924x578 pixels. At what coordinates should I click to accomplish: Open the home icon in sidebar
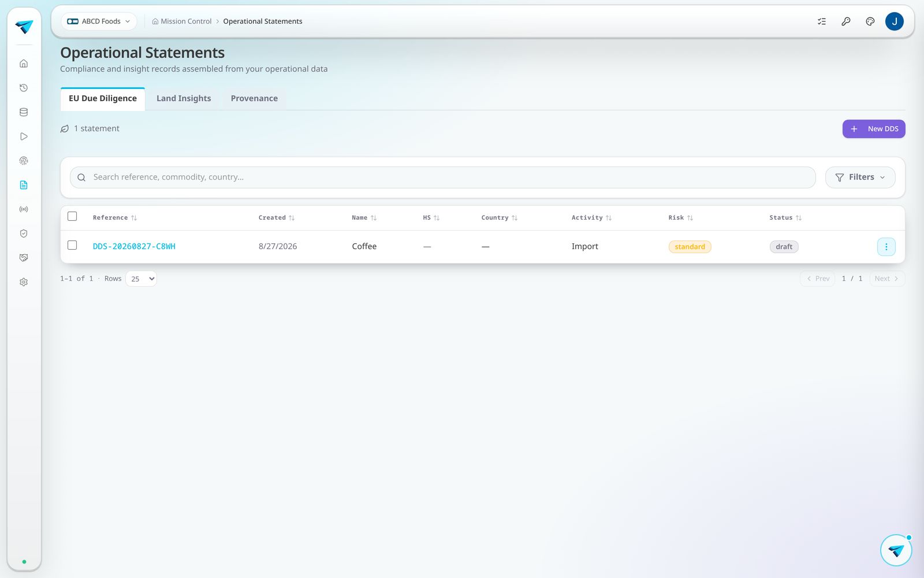pos(24,64)
